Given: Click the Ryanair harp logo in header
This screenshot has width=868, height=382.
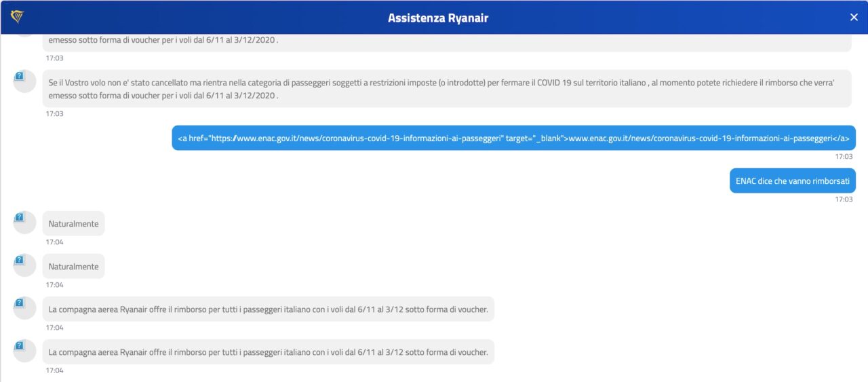Looking at the screenshot, I should tap(16, 17).
